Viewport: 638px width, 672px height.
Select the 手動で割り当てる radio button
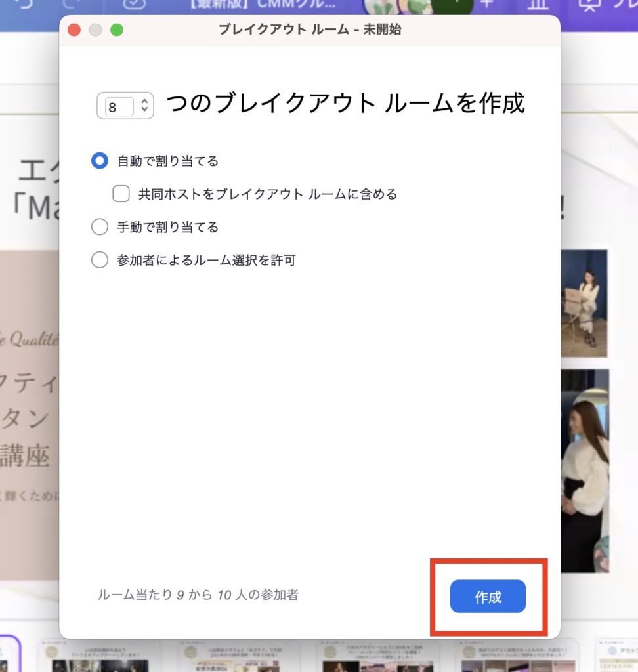(x=100, y=227)
